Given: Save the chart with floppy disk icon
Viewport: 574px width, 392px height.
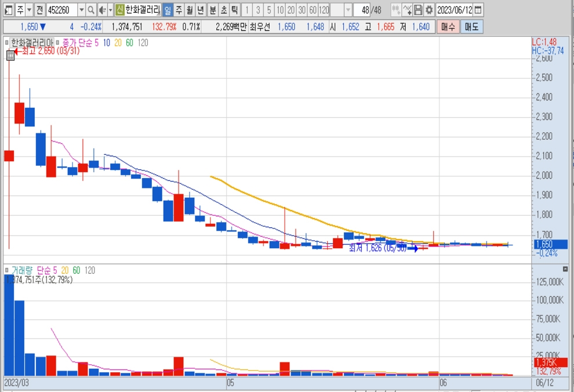Looking at the screenshot, I should click(x=418, y=10).
